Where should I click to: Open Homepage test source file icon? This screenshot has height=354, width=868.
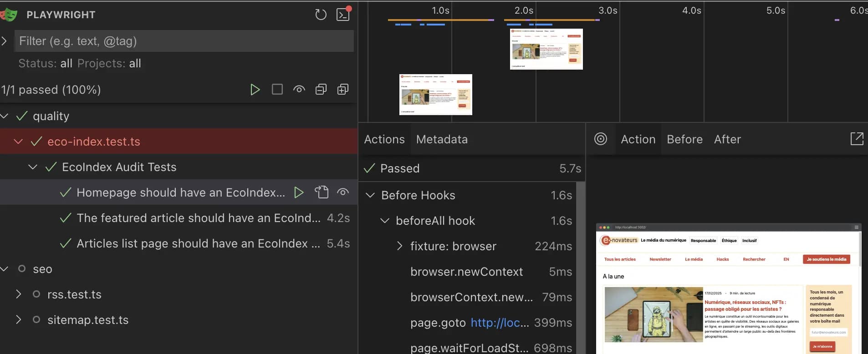pyautogui.click(x=322, y=192)
